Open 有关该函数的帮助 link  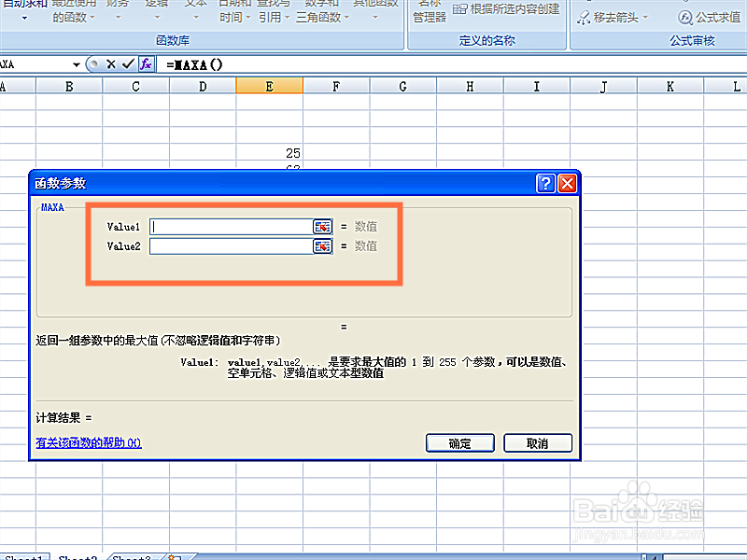[89, 442]
